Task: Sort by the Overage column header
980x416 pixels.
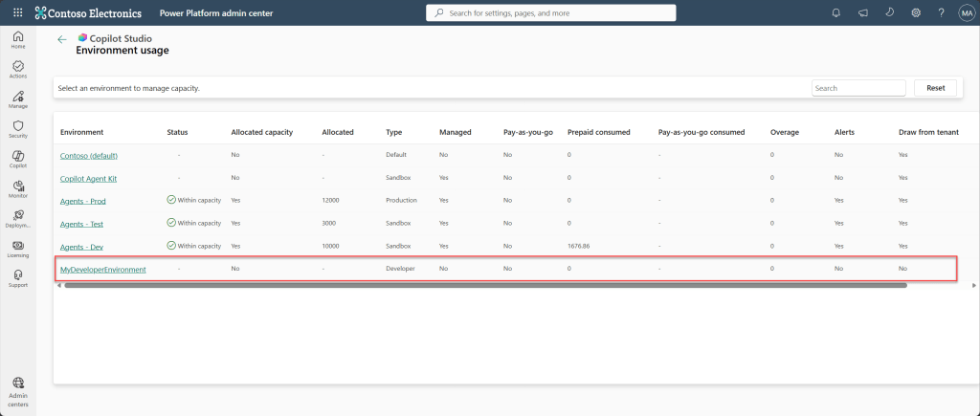Action: tap(785, 132)
